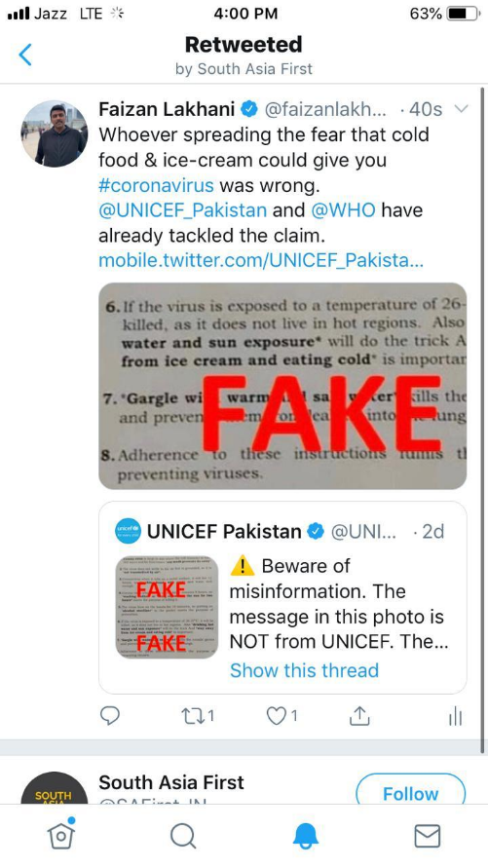488x868 pixels.
Task: Open reply on Faizan Lakhani's tweet
Action: click(x=109, y=716)
